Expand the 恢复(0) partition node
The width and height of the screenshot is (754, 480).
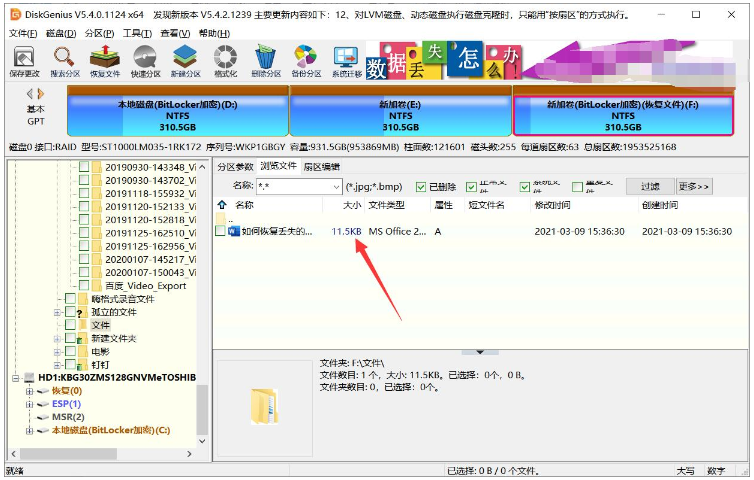[30, 391]
